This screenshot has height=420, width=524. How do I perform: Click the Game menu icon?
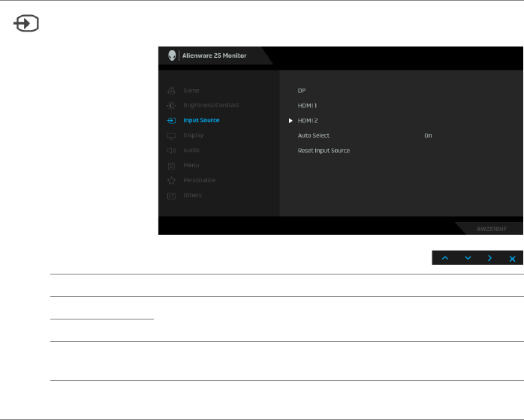point(171,91)
